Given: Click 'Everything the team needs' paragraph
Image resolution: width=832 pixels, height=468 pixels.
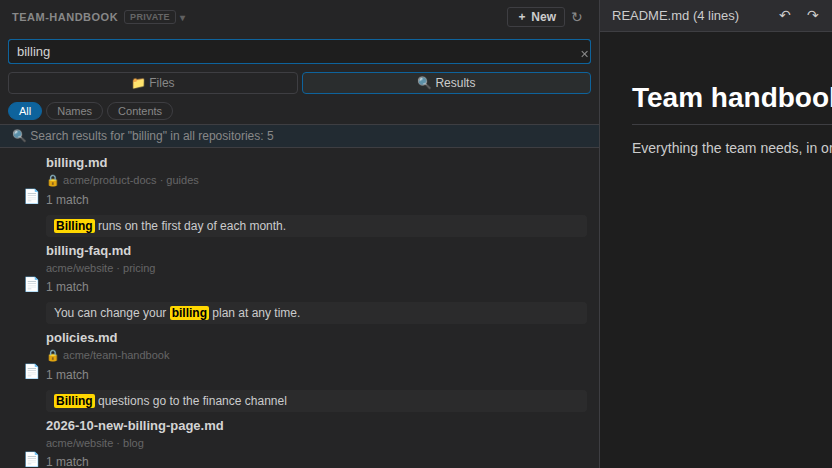Looking at the screenshot, I should [x=732, y=148].
